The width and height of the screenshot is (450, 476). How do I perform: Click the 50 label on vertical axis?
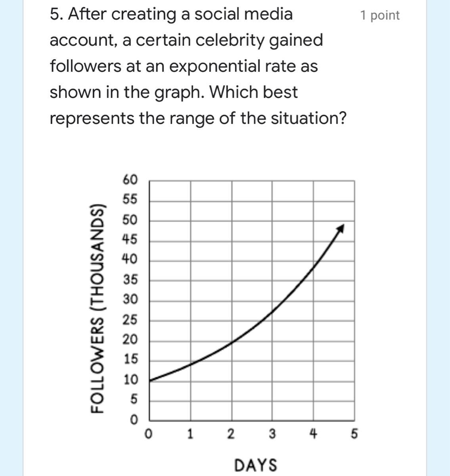click(x=130, y=219)
